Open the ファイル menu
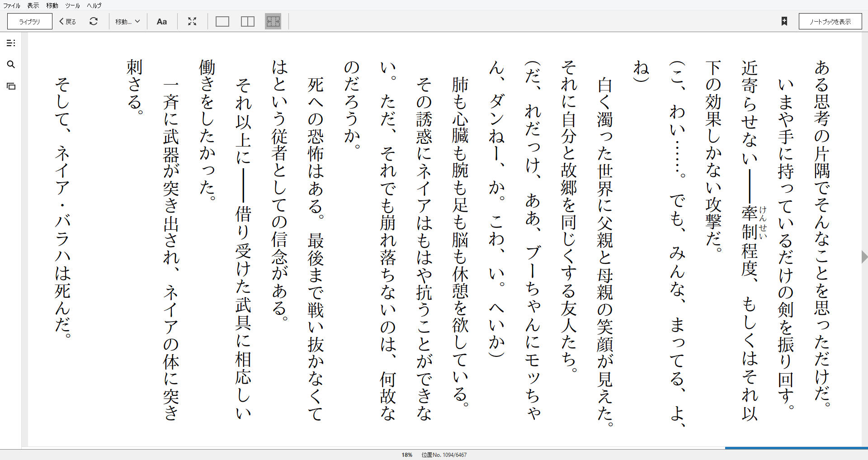Image resolution: width=868 pixels, height=460 pixels. point(12,5)
